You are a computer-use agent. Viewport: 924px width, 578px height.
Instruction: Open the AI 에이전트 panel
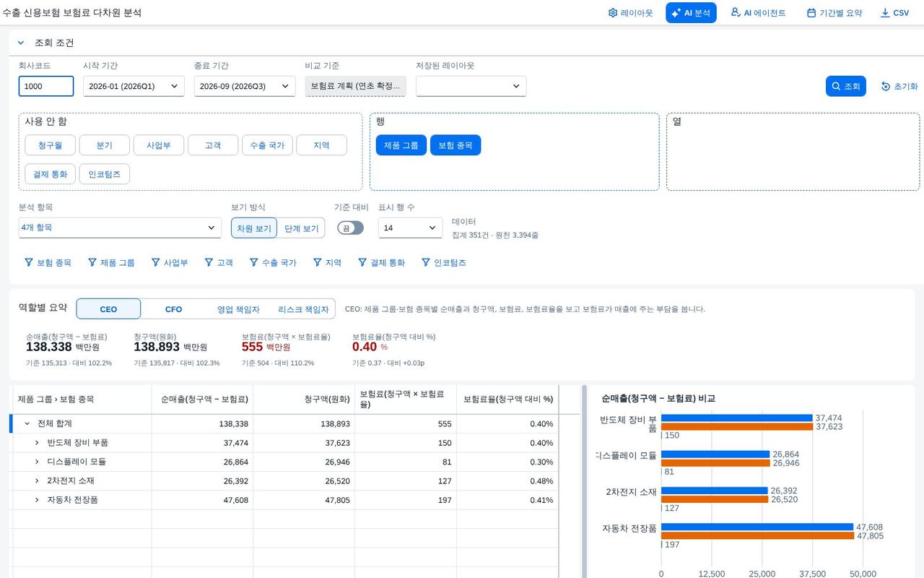tap(758, 13)
